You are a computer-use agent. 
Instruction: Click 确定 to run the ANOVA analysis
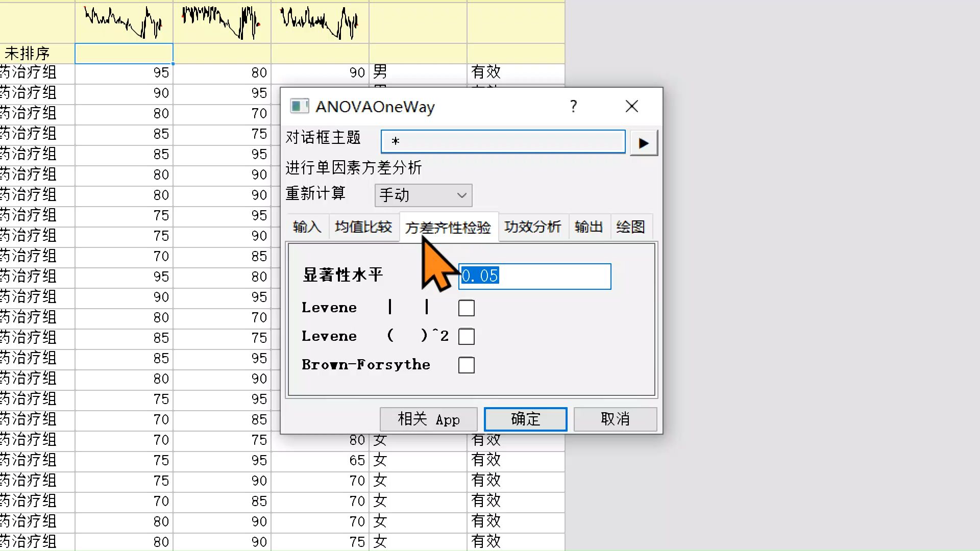coord(525,419)
